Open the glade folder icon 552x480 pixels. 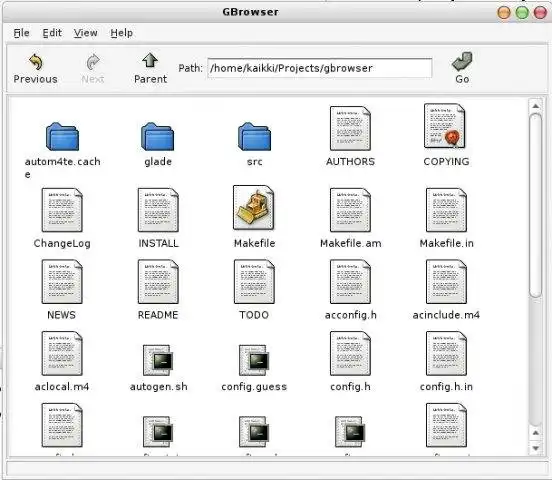pos(158,137)
